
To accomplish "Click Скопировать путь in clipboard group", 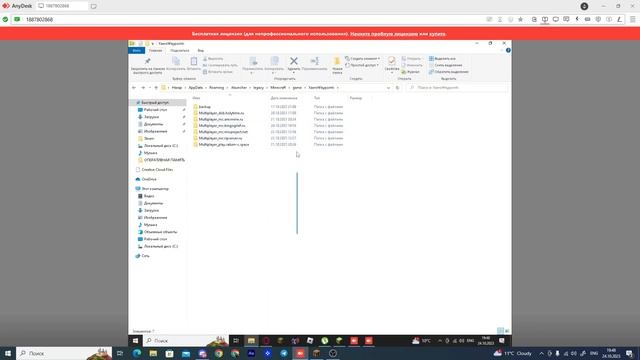I will 220,65.
